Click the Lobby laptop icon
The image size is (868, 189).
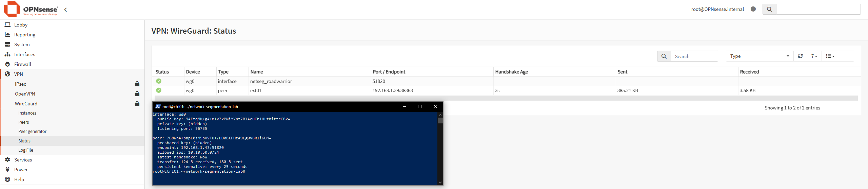pyautogui.click(x=7, y=25)
